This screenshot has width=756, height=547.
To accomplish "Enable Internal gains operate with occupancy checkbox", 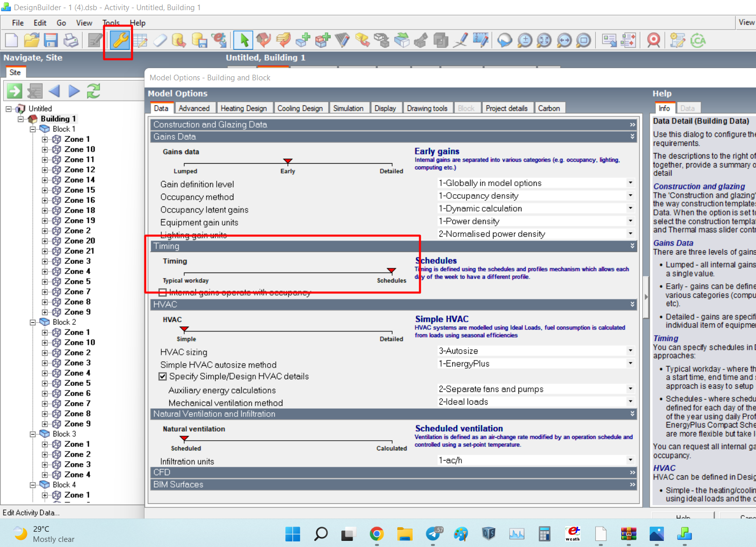I will pos(163,292).
